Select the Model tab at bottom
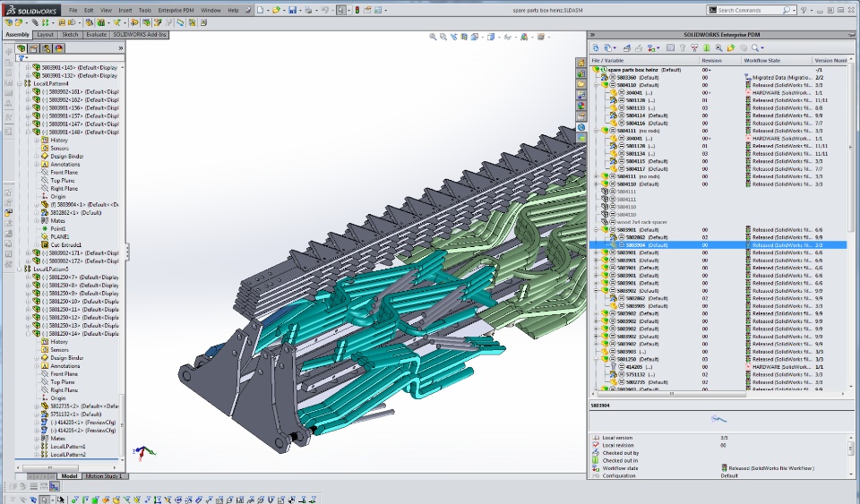The image size is (860, 504). coord(69,476)
